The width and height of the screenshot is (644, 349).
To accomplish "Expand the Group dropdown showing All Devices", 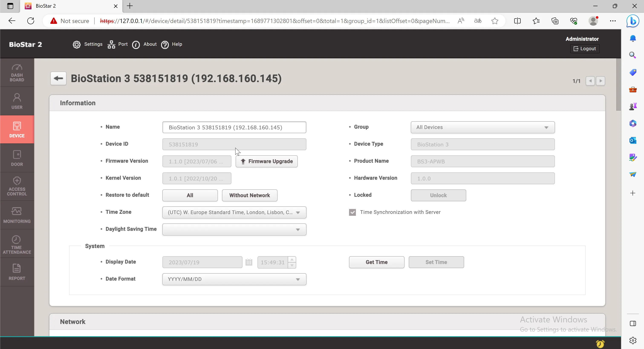I will [x=482, y=127].
